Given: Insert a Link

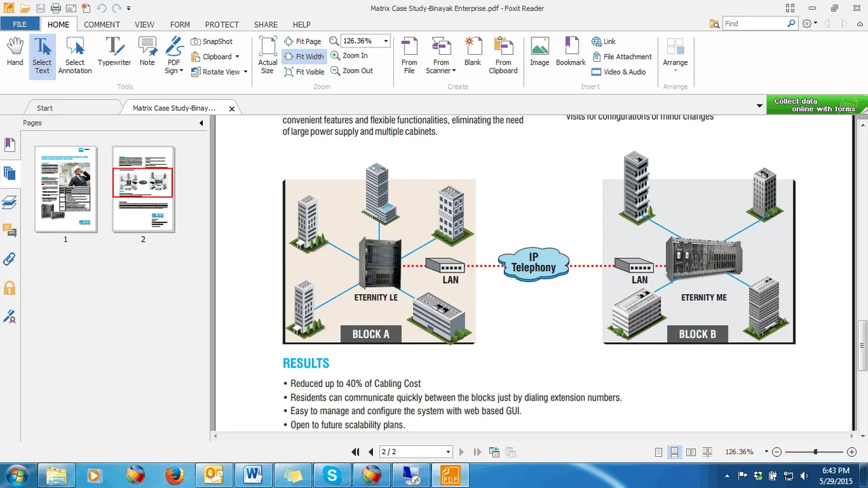Looking at the screenshot, I should click(x=604, y=41).
